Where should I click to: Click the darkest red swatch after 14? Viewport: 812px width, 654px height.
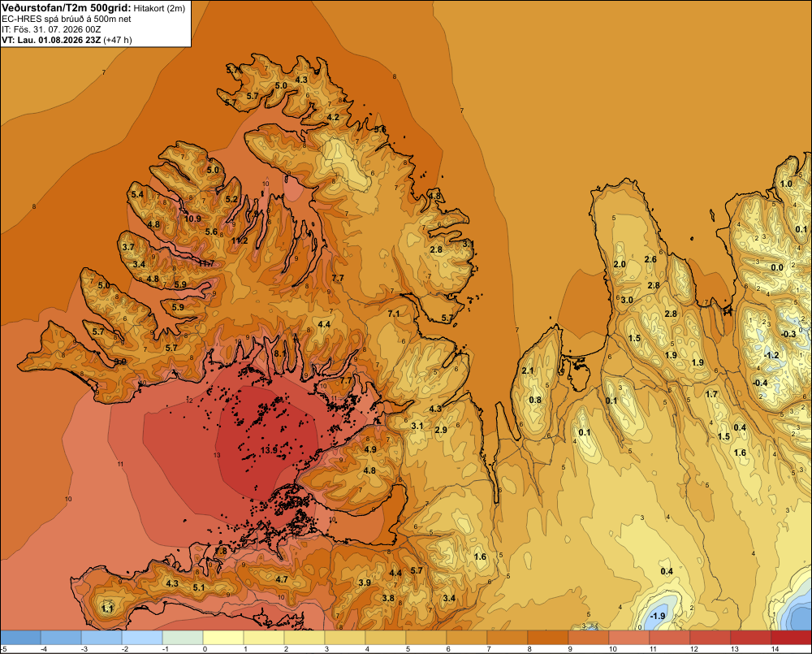[x=791, y=637]
